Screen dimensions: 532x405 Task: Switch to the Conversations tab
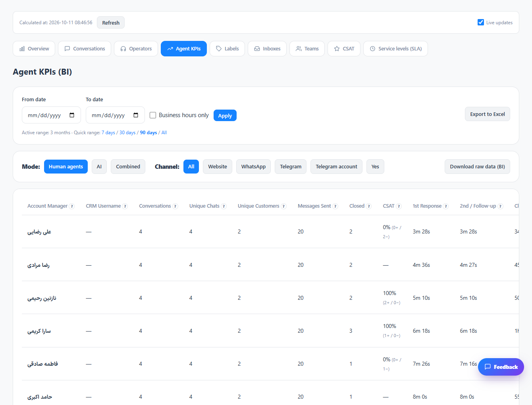tap(85, 49)
